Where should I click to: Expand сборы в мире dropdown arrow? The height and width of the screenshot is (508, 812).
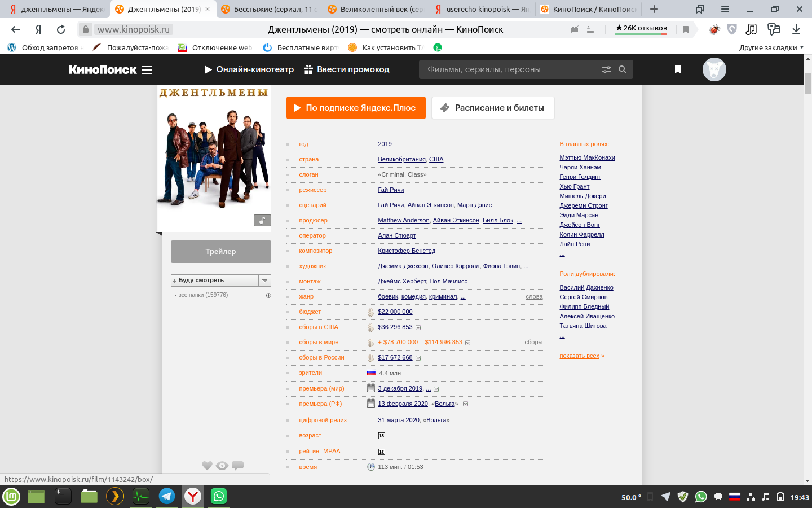(x=467, y=343)
